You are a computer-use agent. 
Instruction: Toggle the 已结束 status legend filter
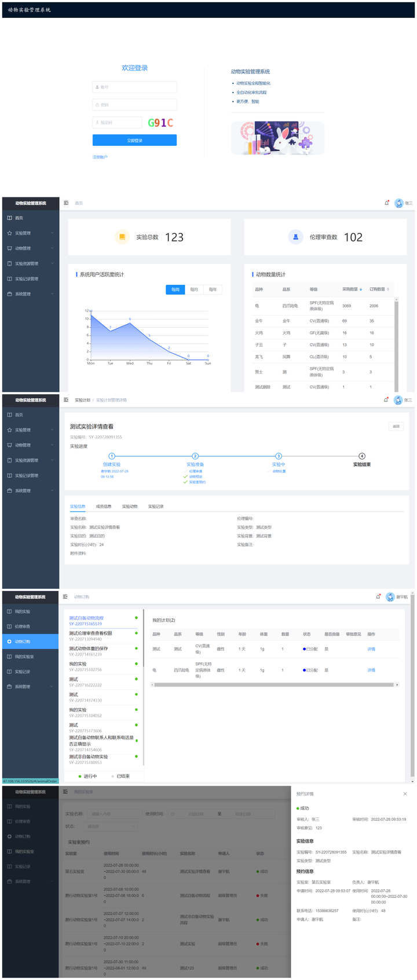pos(120,776)
